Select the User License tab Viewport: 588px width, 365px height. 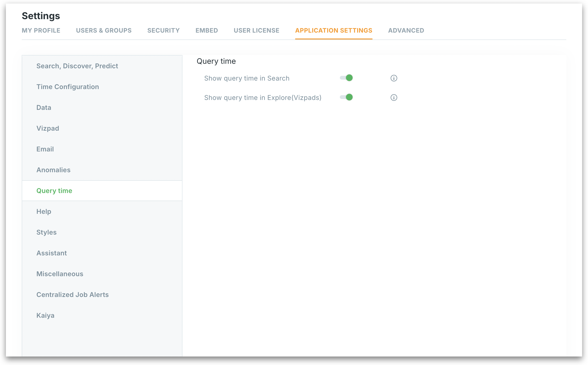point(256,30)
